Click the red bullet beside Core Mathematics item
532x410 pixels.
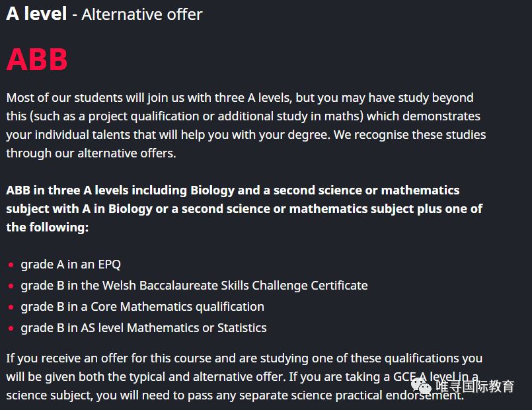click(11, 307)
